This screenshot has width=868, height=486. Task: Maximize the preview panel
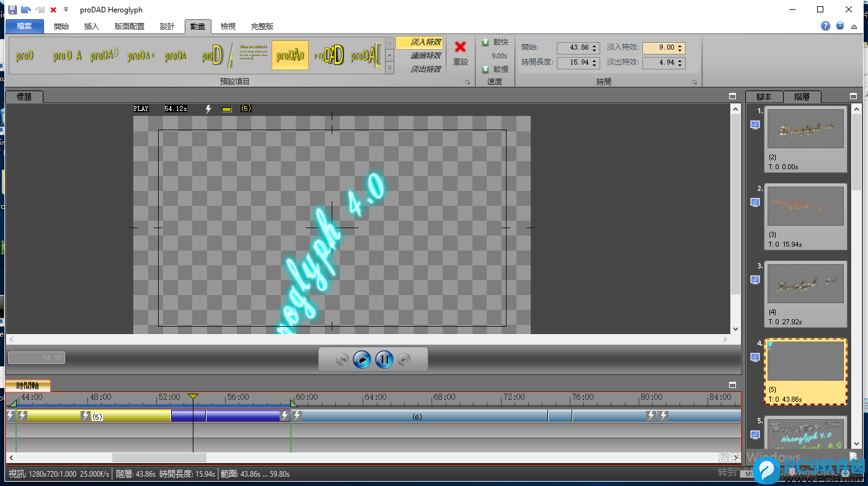pyautogui.click(x=732, y=97)
